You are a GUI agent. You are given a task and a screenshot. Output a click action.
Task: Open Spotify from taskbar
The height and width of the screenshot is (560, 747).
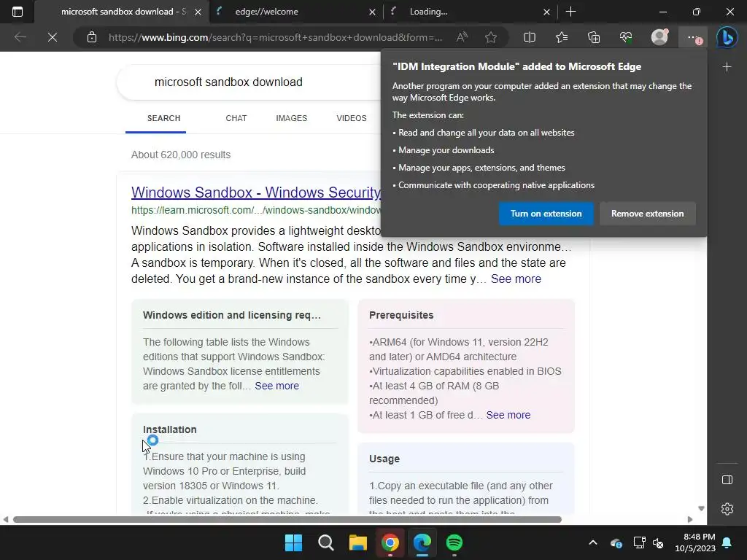[x=454, y=542]
